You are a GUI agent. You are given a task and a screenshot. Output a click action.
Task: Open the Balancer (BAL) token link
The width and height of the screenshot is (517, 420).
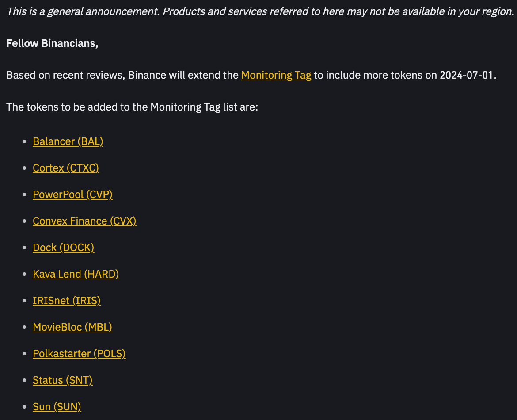pos(68,141)
